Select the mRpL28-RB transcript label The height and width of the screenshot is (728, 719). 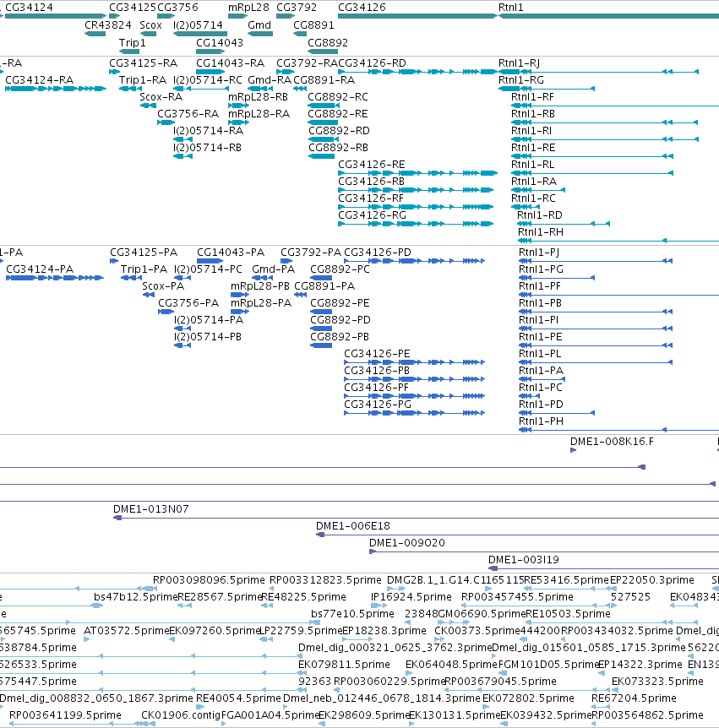pos(258,97)
